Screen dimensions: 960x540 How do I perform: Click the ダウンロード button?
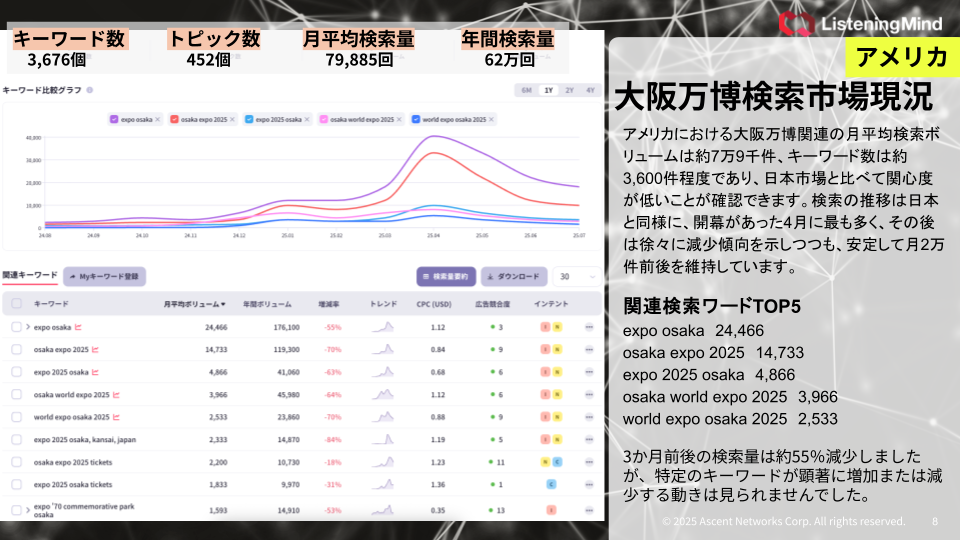coord(513,276)
